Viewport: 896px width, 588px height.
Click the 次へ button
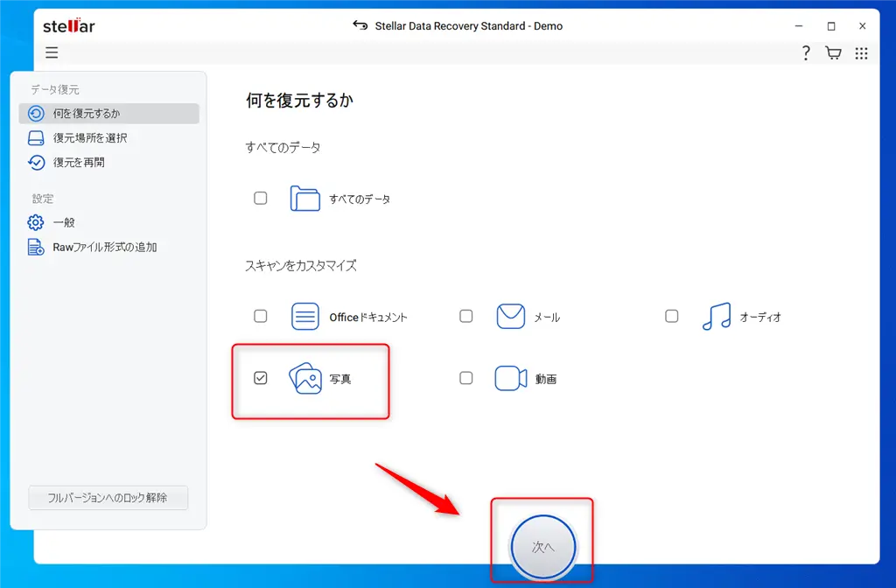[542, 546]
